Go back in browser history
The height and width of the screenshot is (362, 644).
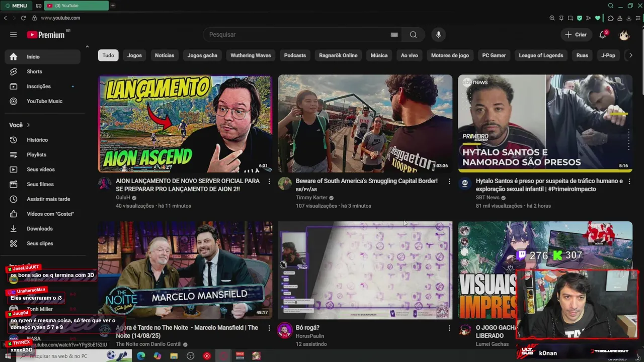point(5,18)
